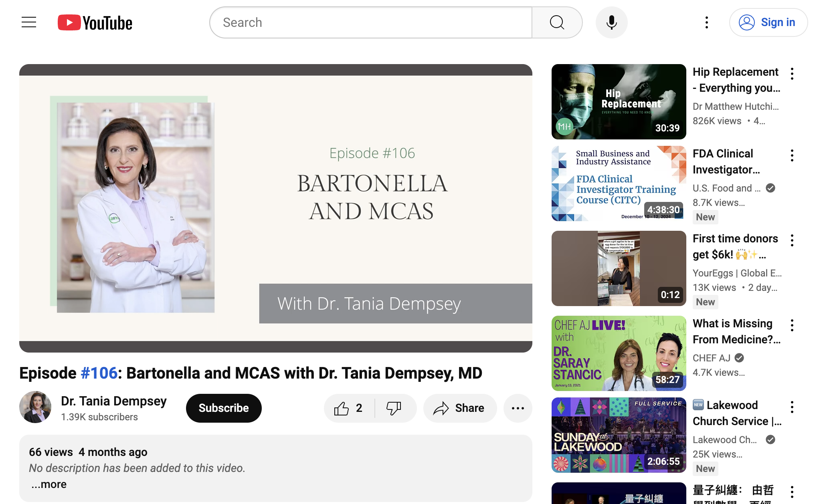Open CHEF AJ channel name
Viewport: 821px width, 504px height.
click(712, 358)
